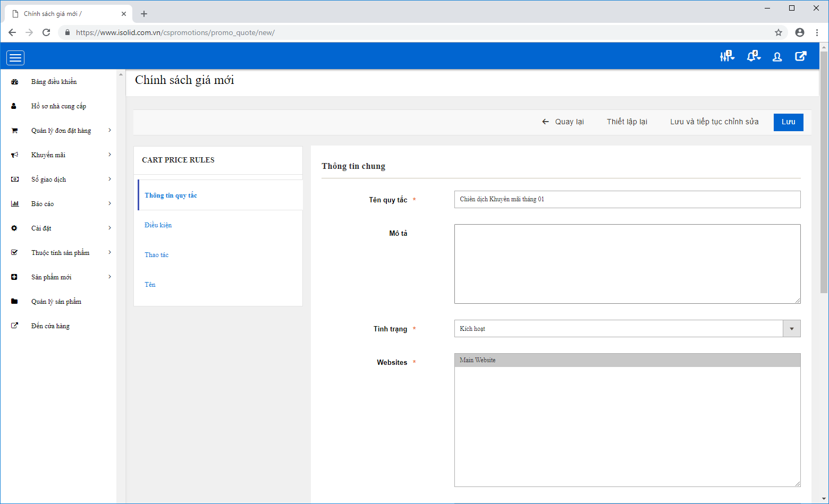Click the money icon beside Sổ giao dịch

point(15,180)
